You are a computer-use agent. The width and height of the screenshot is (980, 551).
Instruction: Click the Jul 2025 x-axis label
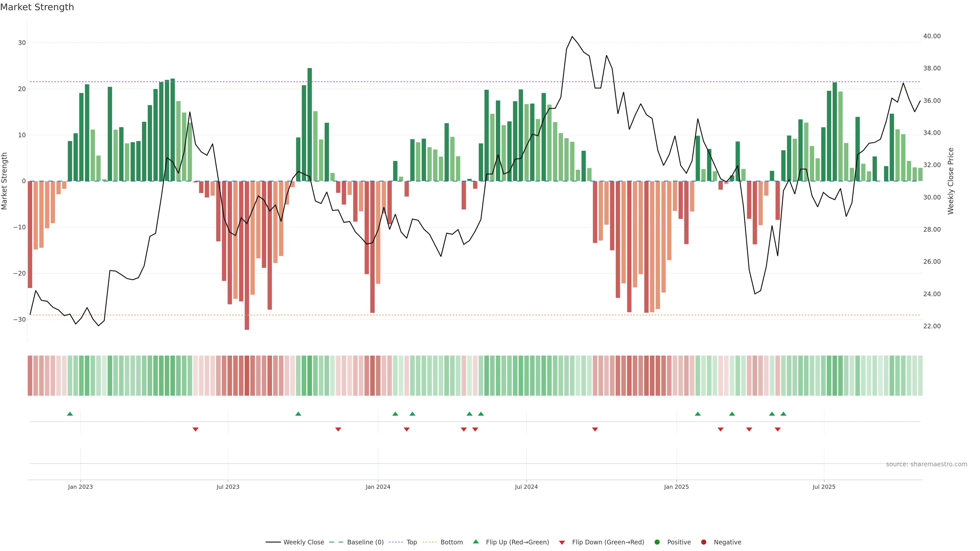click(824, 487)
